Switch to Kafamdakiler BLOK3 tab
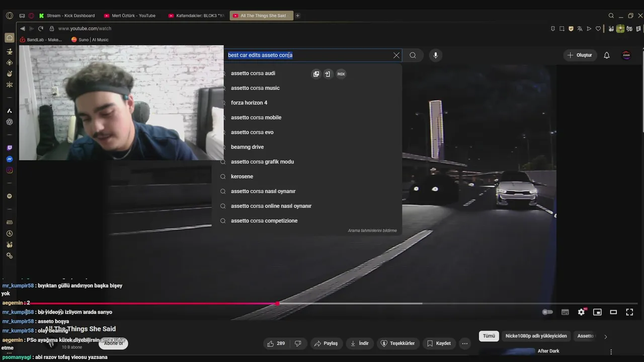Image resolution: width=644 pixels, height=362 pixels. click(x=197, y=16)
